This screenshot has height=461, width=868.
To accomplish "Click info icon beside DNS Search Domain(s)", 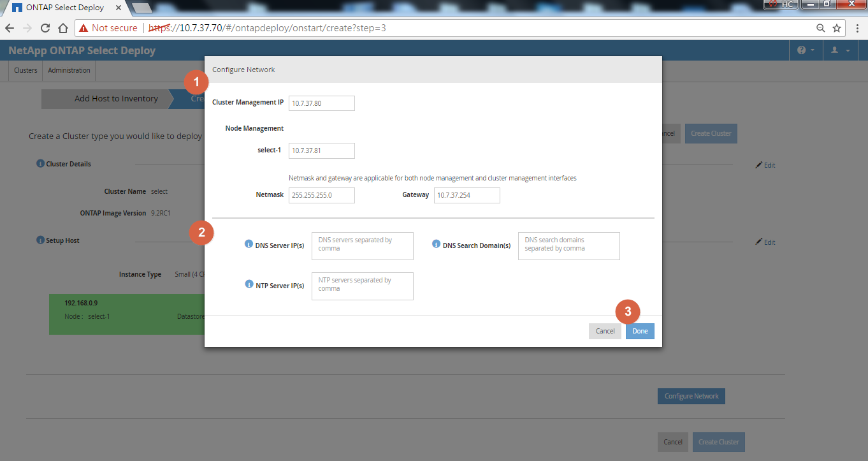I will [x=437, y=244].
